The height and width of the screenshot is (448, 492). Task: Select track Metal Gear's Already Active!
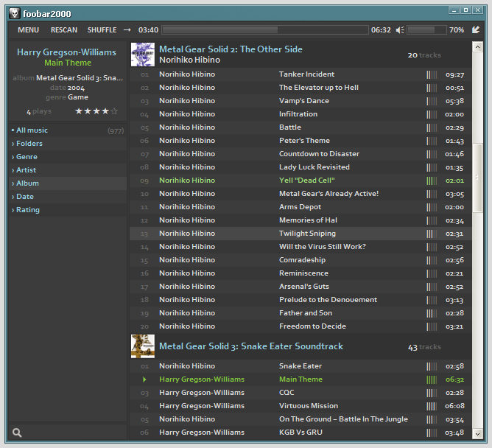coord(301,194)
